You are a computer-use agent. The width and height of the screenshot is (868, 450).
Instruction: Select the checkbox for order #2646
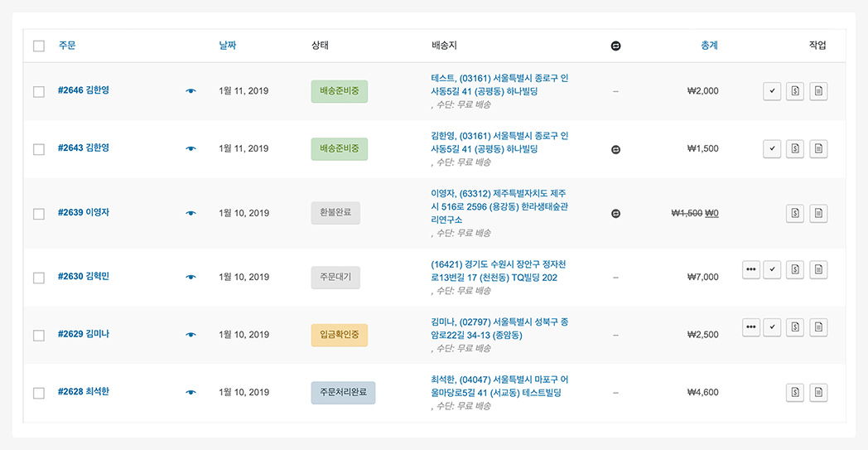coord(39,91)
